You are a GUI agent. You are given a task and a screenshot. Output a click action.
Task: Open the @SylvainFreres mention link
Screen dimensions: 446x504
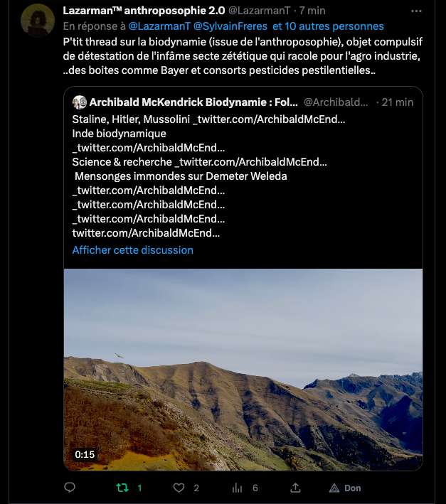point(230,26)
